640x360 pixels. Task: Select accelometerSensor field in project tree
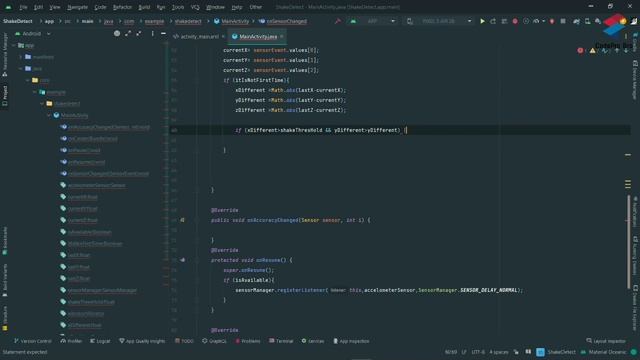coord(93,185)
